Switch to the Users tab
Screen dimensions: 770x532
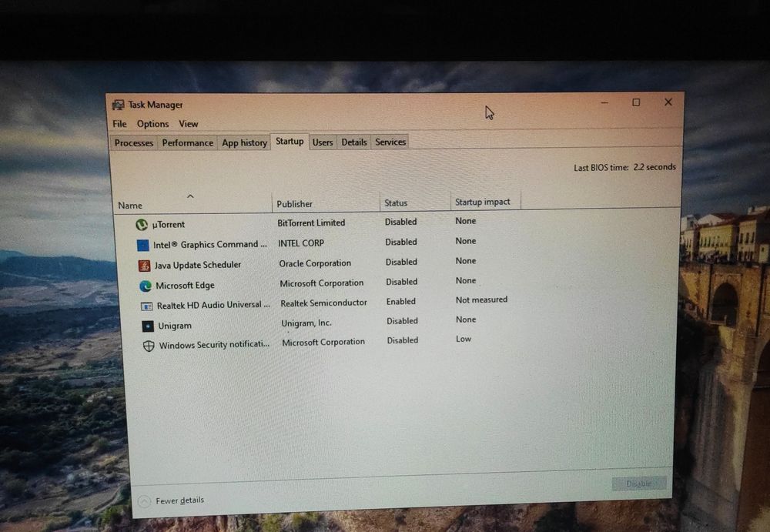point(323,142)
